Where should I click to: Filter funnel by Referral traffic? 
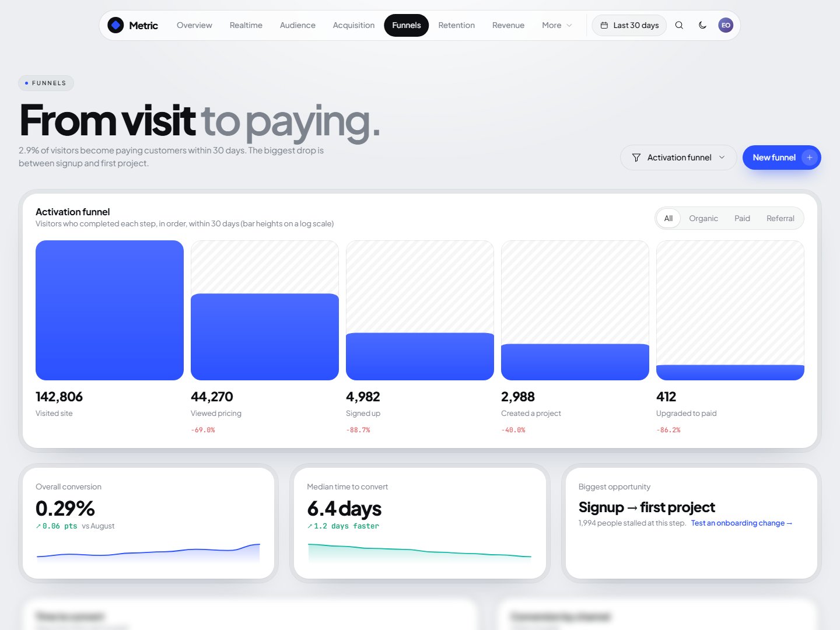click(780, 218)
